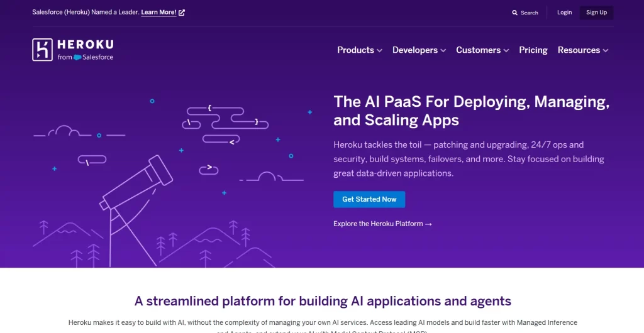This screenshot has width=644, height=333.
Task: Click the telescope illustration
Action: 136,209
